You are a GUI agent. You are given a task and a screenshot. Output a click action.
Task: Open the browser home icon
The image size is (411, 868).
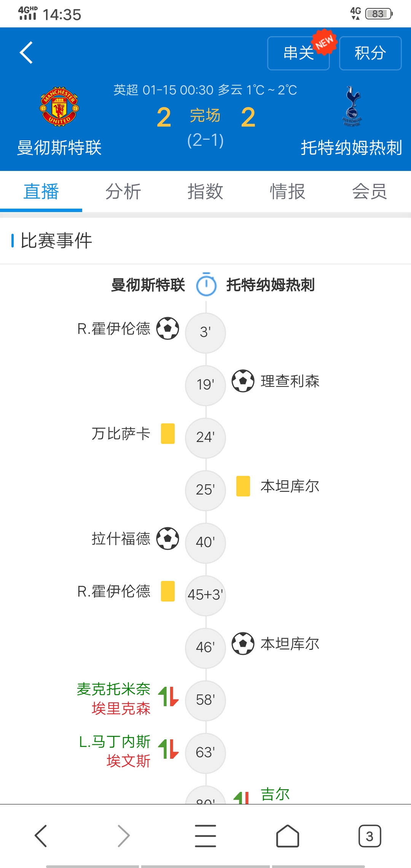pos(287,836)
